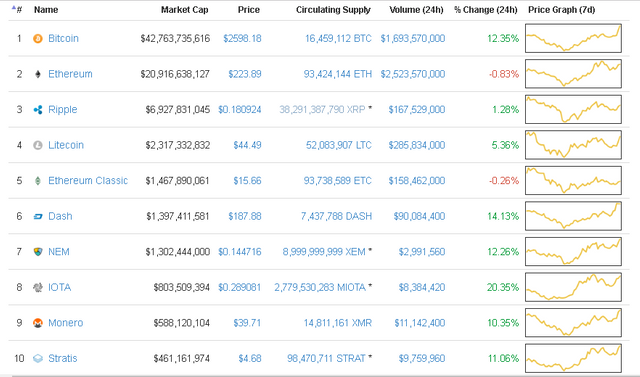Click the gray Litecoin coin icon
This screenshot has height=377, width=640.
point(38,145)
